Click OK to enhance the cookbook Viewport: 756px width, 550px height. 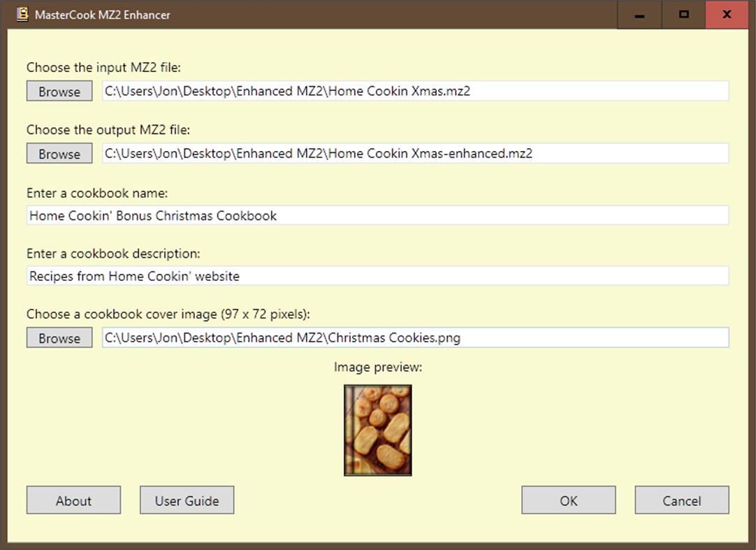(x=568, y=500)
